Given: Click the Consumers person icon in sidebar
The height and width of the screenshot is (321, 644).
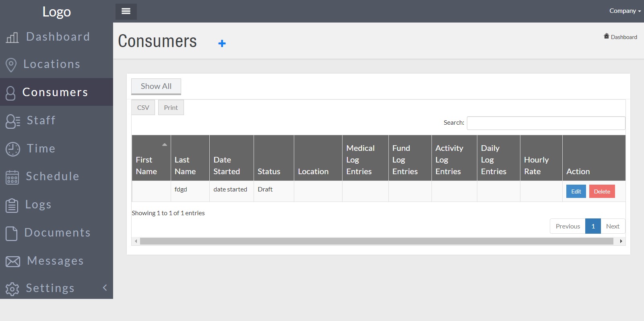Looking at the screenshot, I should coord(10,93).
